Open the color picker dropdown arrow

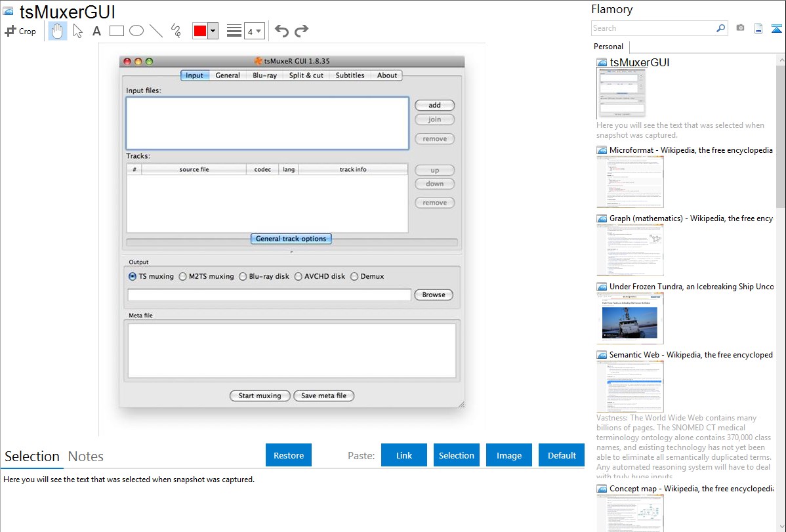[213, 31]
